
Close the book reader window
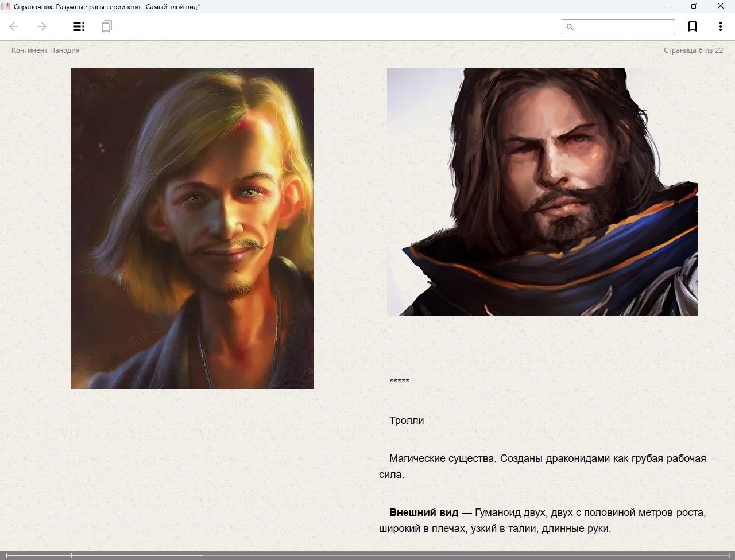pyautogui.click(x=721, y=6)
